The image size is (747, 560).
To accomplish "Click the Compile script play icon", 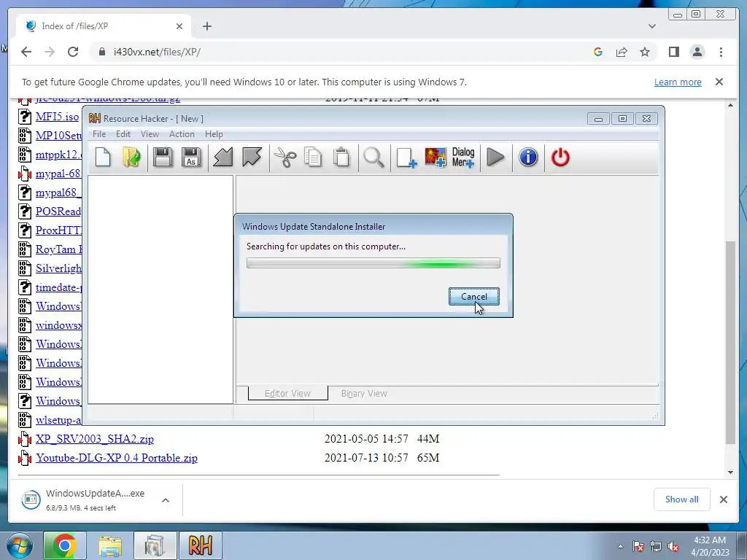I will pyautogui.click(x=495, y=157).
